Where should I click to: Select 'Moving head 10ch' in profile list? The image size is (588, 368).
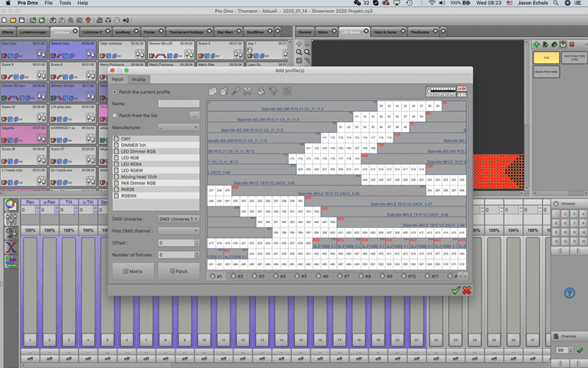141,176
